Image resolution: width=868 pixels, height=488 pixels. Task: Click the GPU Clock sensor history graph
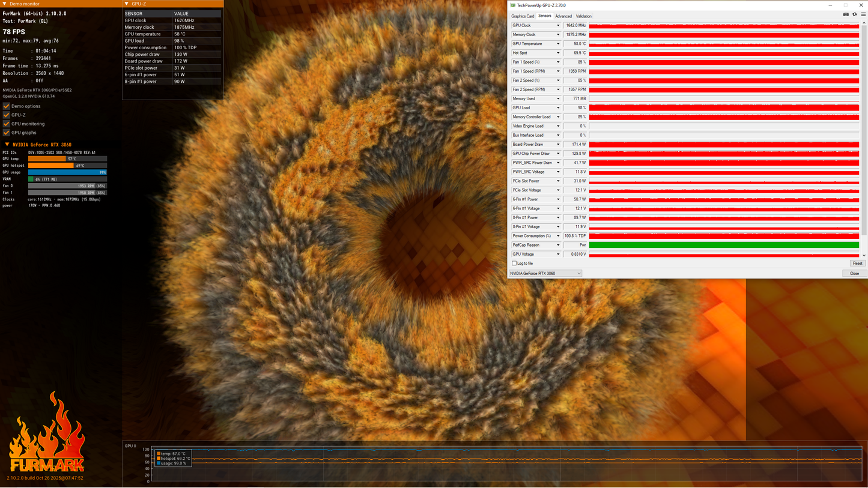click(724, 26)
